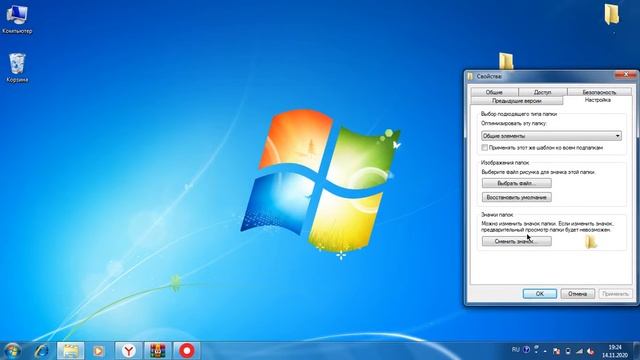
Task: Click the RU language indicator
Action: click(x=516, y=350)
